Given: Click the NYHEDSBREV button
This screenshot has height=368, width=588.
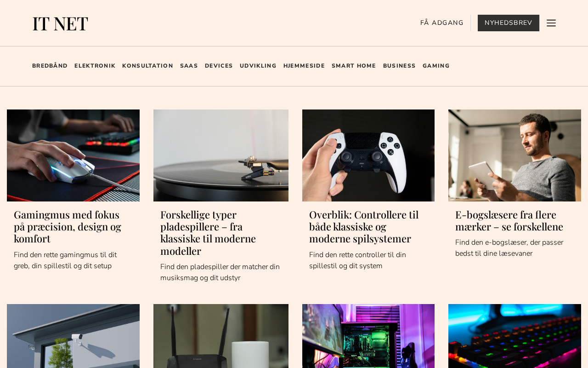Looking at the screenshot, I should (x=509, y=23).
